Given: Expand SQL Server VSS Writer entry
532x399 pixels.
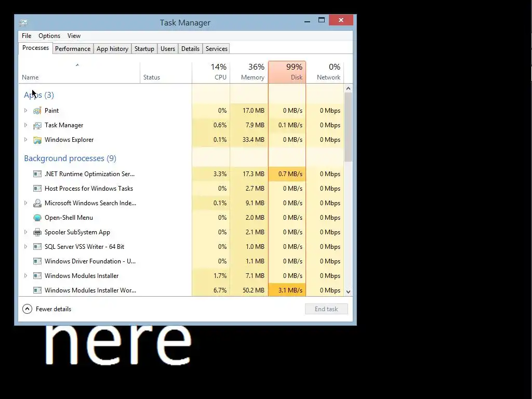Looking at the screenshot, I should (25, 247).
